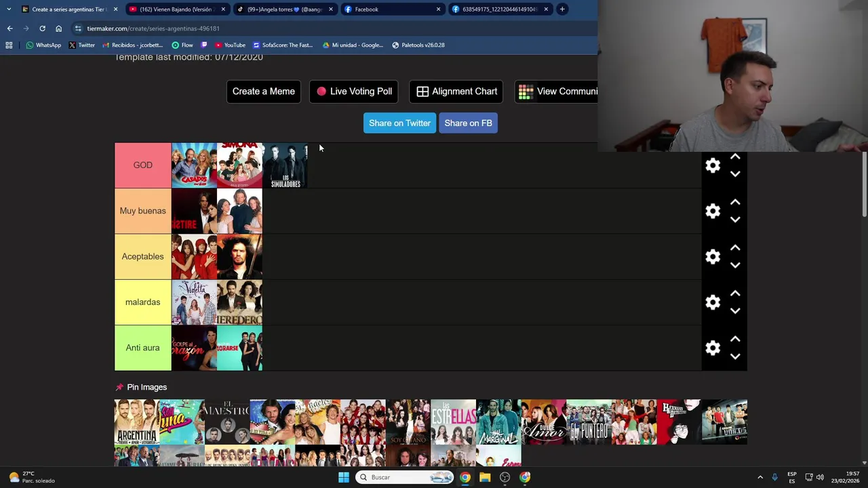Pick Las Estrellas poster from pool
868x488 pixels.
453,422
